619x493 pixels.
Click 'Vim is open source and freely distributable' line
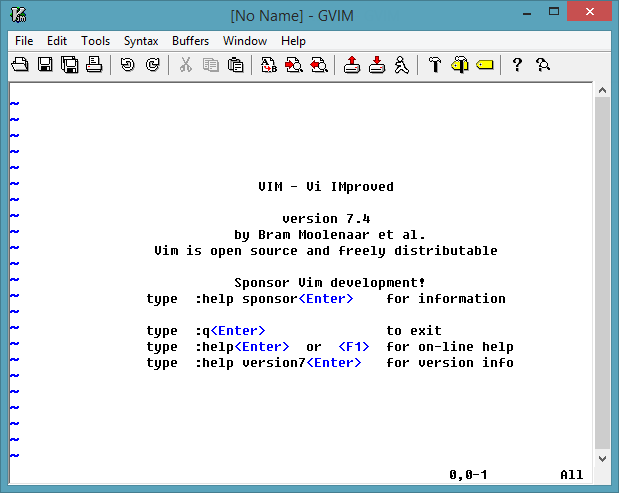(326, 251)
